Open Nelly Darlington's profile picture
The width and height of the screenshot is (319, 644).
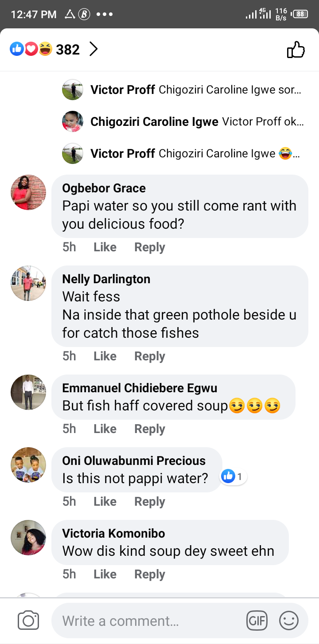(x=28, y=283)
